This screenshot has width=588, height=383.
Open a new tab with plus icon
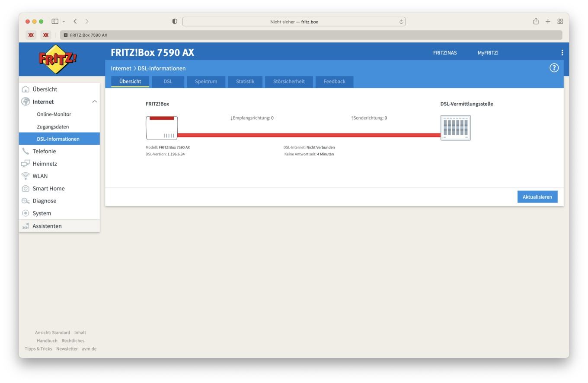548,21
